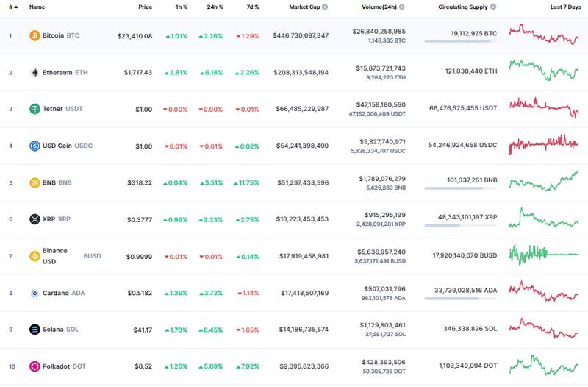Sort table by 24h % column header
The height and width of the screenshot is (387, 588).
[215, 7]
